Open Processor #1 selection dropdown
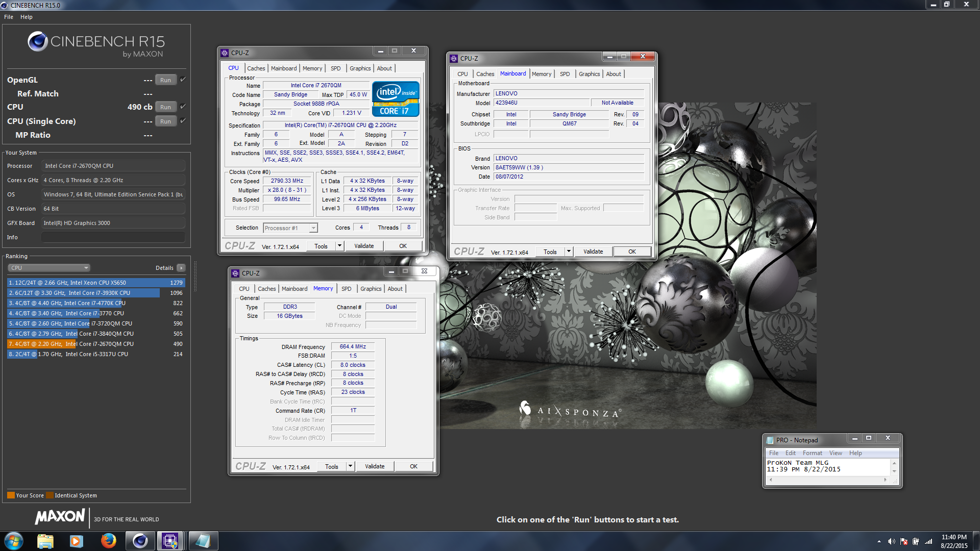This screenshot has height=551, width=980. tap(290, 228)
